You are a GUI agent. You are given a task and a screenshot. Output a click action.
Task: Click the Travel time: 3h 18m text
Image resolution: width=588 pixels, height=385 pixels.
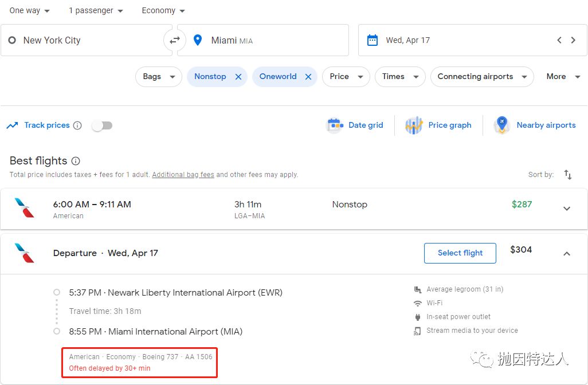coord(105,311)
